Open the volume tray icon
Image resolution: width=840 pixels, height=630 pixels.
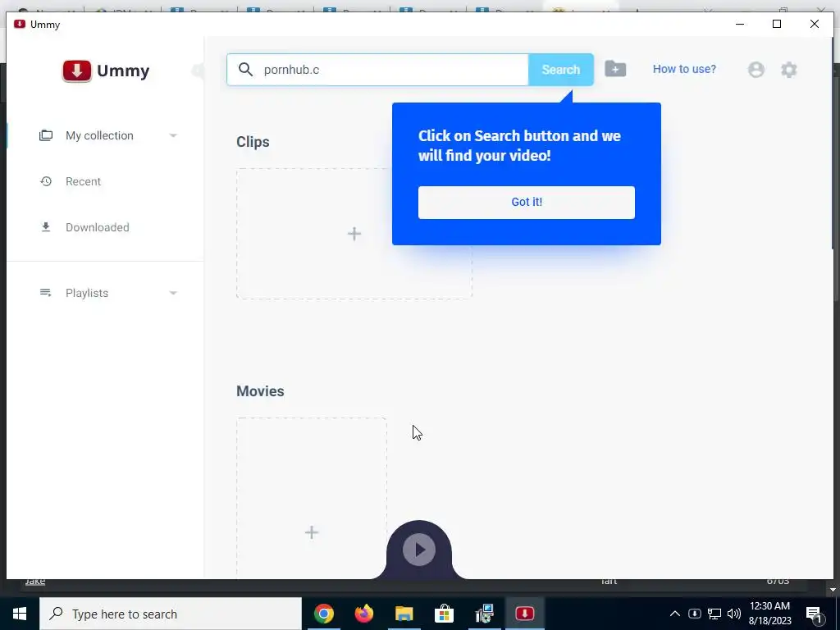point(734,614)
